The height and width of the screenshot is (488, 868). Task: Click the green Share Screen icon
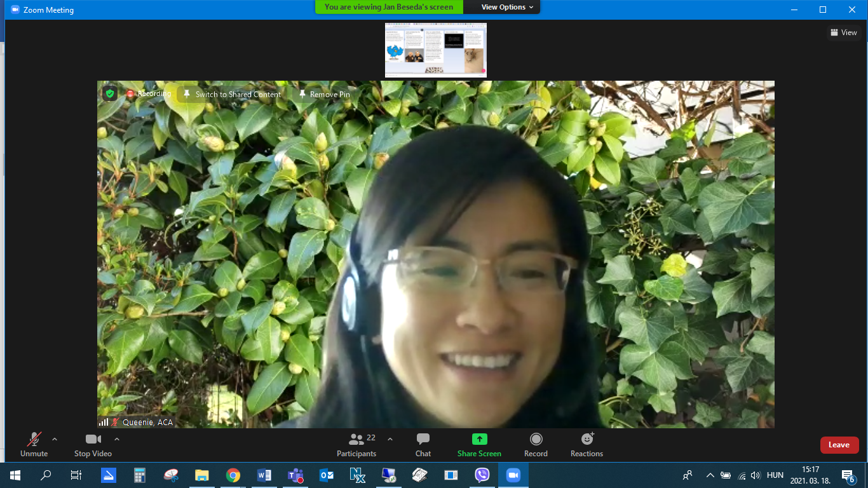pos(479,439)
